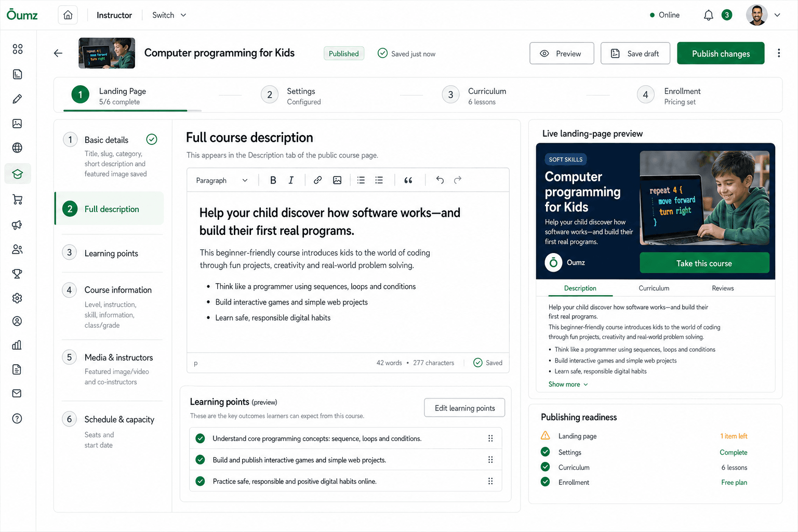Screen dimensions: 798x532
Task: Go to the Settings step
Action: point(291,96)
